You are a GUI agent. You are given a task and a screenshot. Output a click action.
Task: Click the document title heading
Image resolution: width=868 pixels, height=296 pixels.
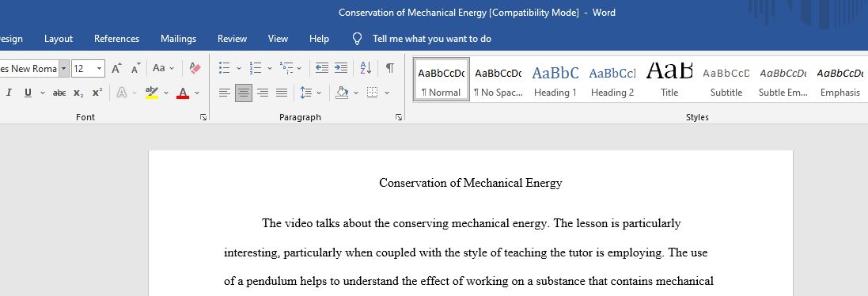(x=471, y=183)
